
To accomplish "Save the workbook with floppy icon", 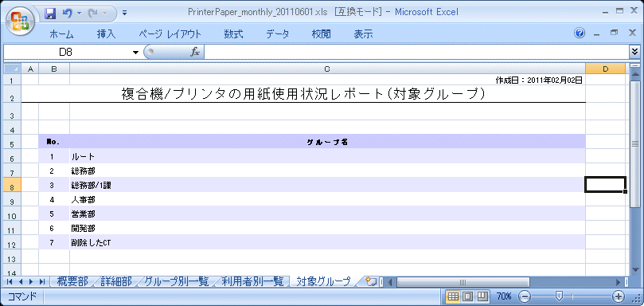I will point(50,14).
